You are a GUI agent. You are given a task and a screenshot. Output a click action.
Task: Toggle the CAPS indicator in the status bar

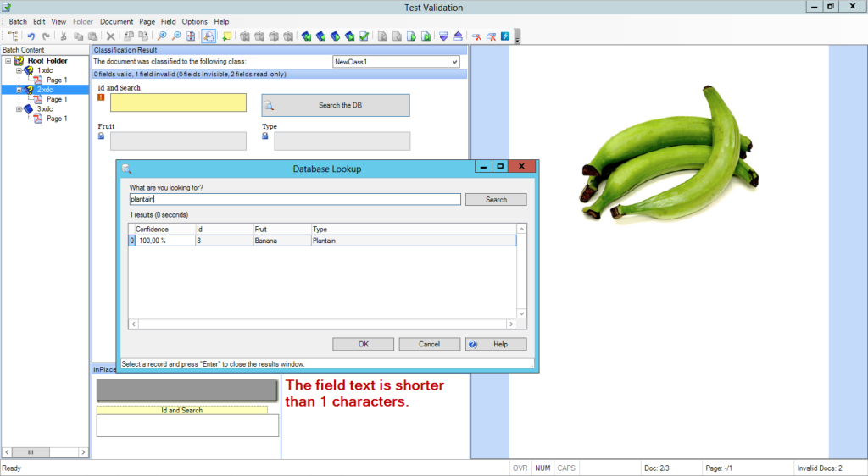pyautogui.click(x=565, y=468)
